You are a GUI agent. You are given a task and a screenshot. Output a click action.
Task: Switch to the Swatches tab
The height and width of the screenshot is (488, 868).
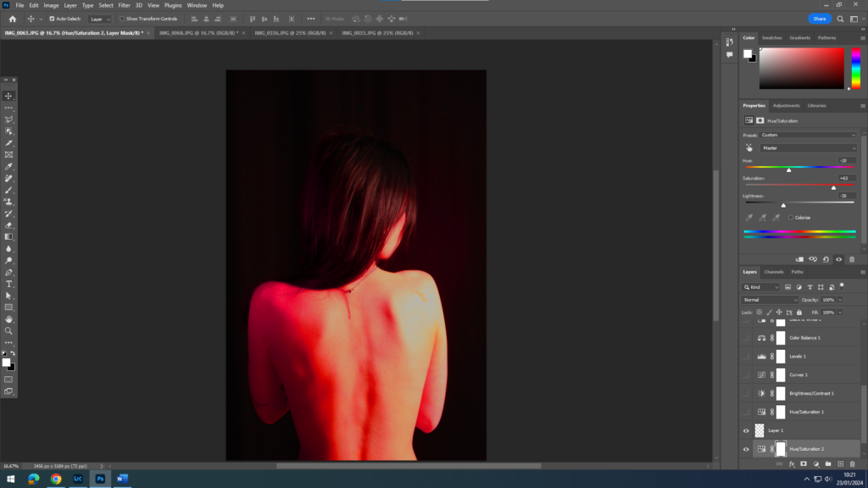[771, 38]
